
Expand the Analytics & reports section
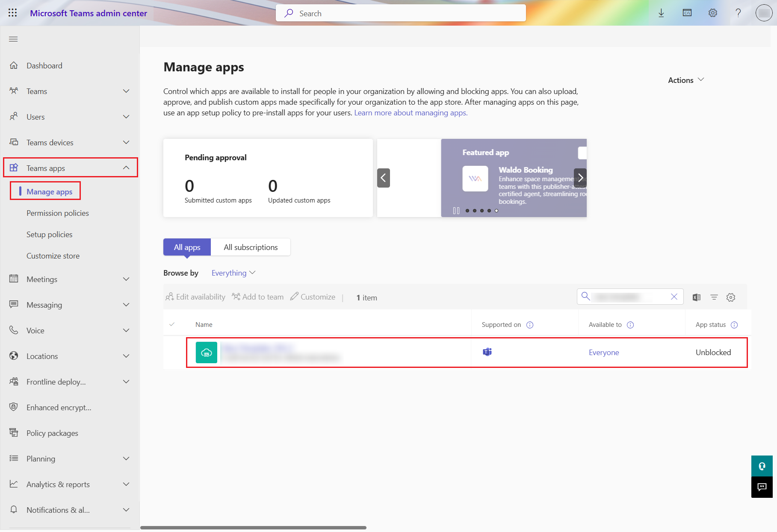126,484
